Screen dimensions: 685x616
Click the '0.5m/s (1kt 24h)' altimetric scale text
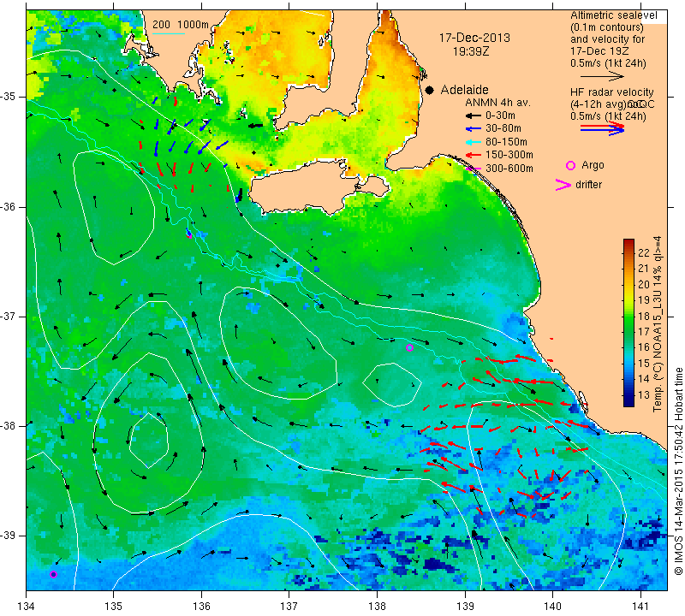click(x=608, y=63)
